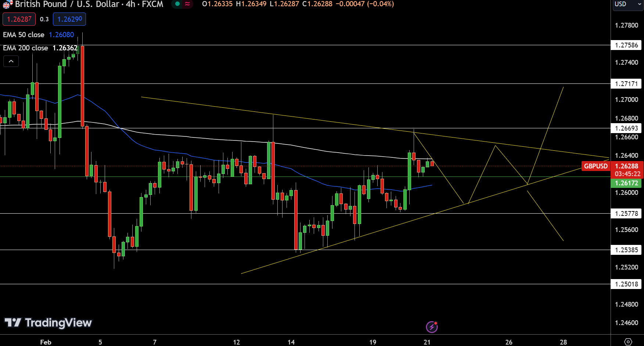Click the 26 date label on time axis

(509, 342)
